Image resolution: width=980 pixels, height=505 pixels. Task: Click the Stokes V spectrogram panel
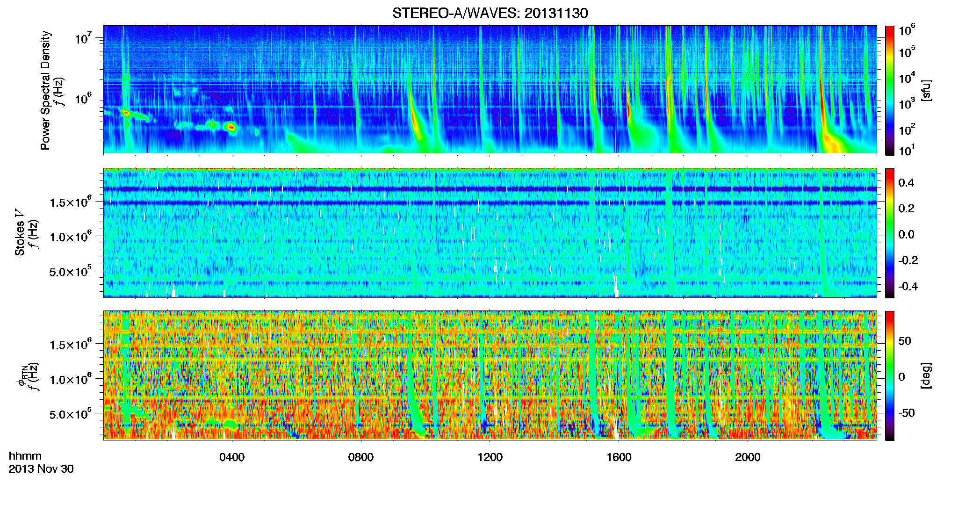(x=490, y=232)
